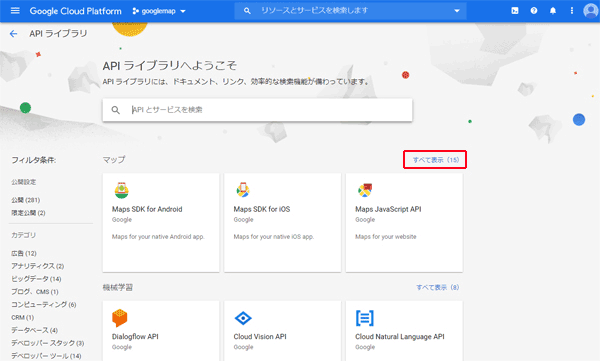
Task: Select the Cloud Vision API title
Action: 260,336
